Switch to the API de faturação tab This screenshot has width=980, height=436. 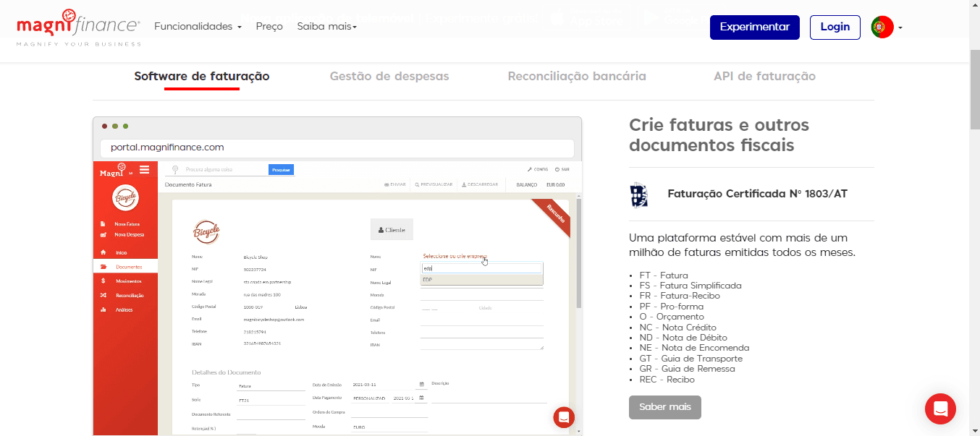click(764, 76)
